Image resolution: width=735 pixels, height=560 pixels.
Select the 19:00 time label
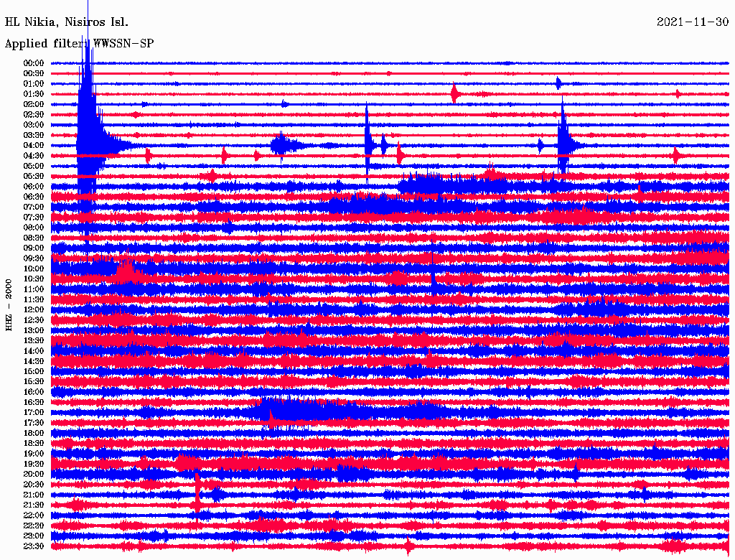[34, 454]
